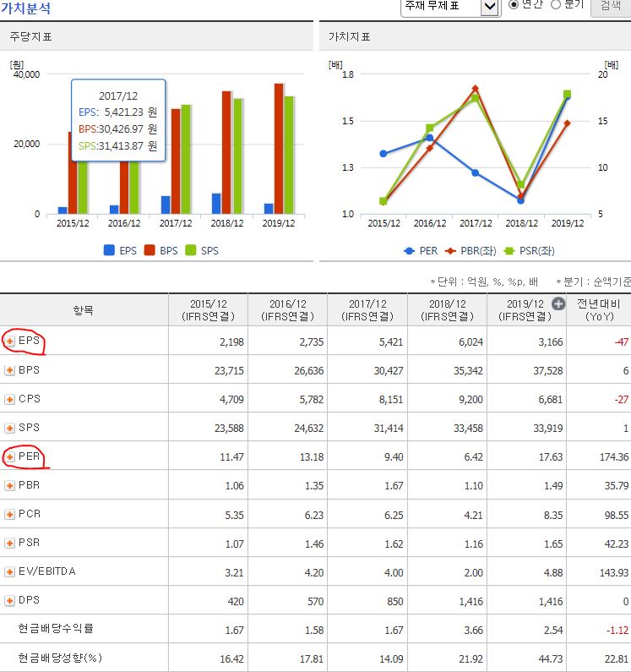Click 현금배당수익률 YoY value -1.12
The height and width of the screenshot is (672, 631).
[x=617, y=630]
